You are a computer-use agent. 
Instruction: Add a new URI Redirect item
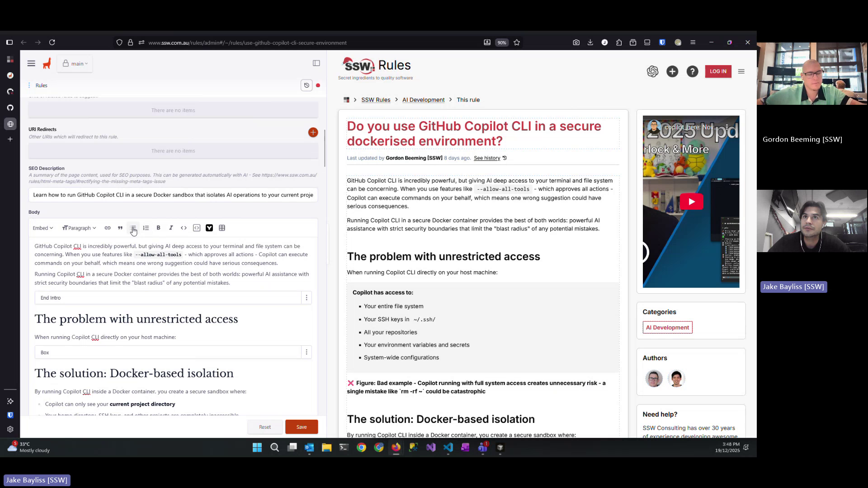click(313, 132)
